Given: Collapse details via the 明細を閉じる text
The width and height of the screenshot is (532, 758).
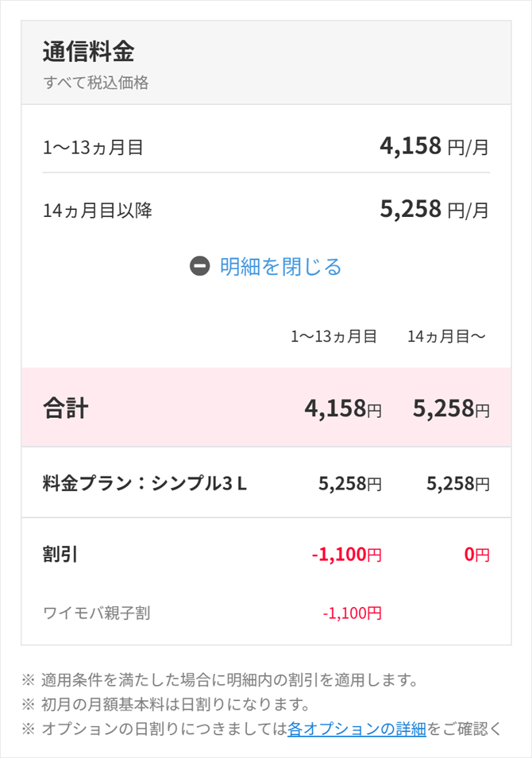Looking at the screenshot, I should point(280,266).
